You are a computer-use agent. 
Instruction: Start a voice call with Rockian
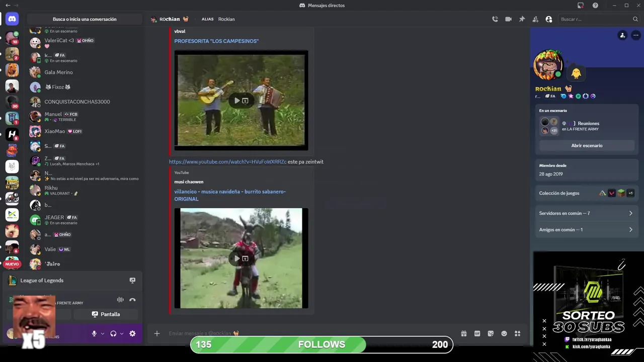(x=495, y=19)
